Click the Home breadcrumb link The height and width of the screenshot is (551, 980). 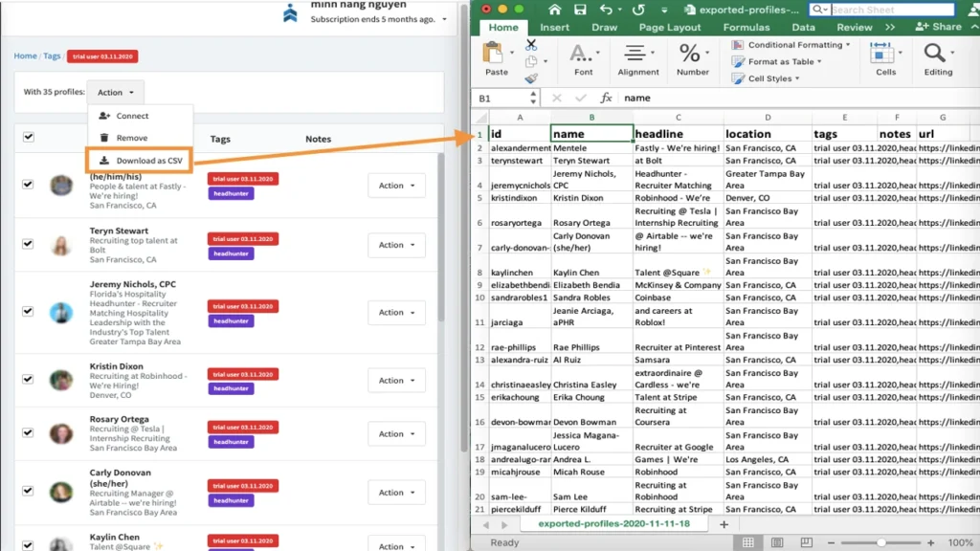coord(25,55)
